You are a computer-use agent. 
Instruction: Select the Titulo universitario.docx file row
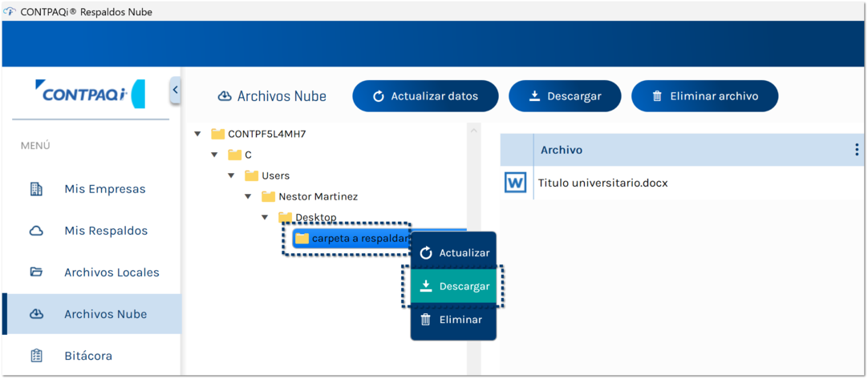[682, 183]
